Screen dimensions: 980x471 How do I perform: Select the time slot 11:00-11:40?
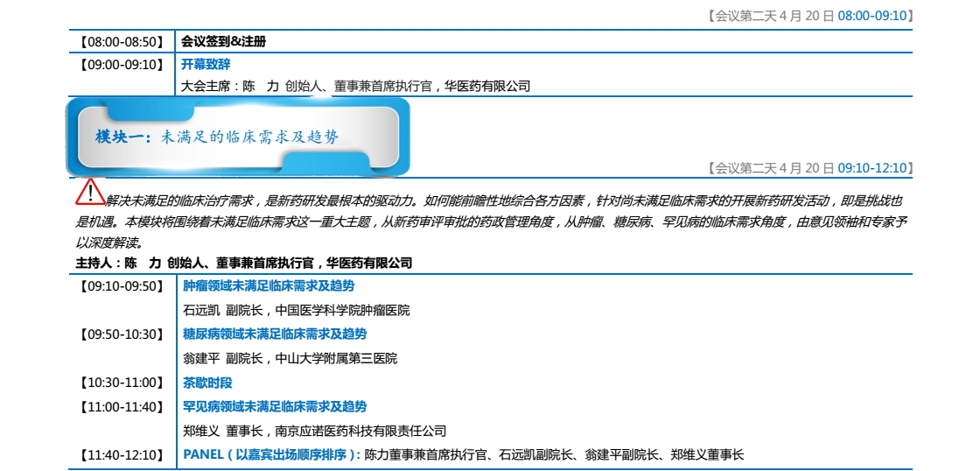[122, 406]
